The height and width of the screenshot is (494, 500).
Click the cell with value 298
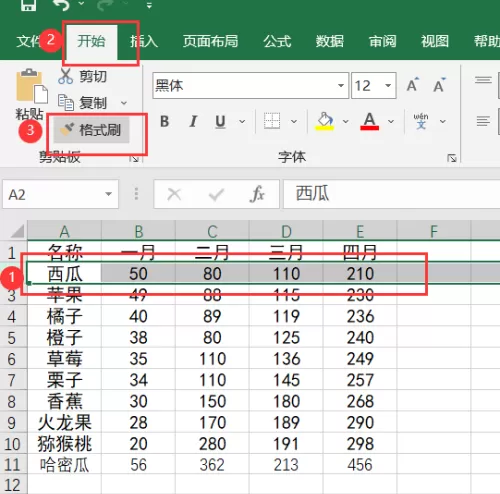360,444
